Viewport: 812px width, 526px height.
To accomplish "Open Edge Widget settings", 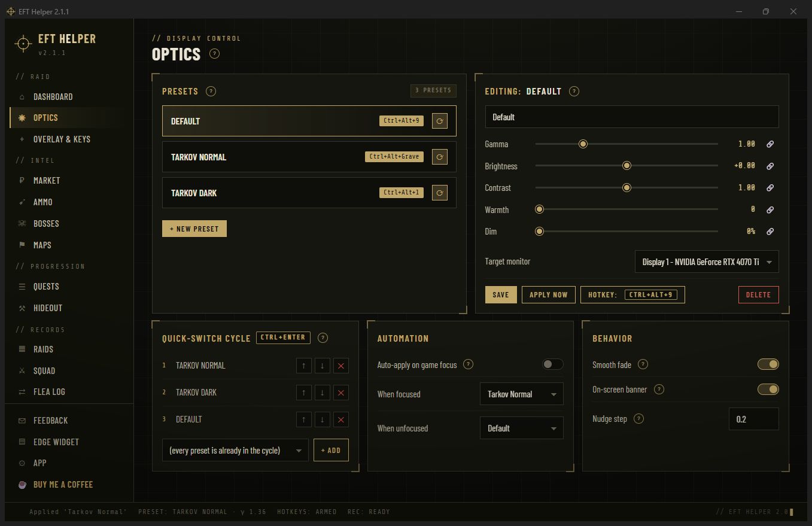I will pyautogui.click(x=69, y=442).
